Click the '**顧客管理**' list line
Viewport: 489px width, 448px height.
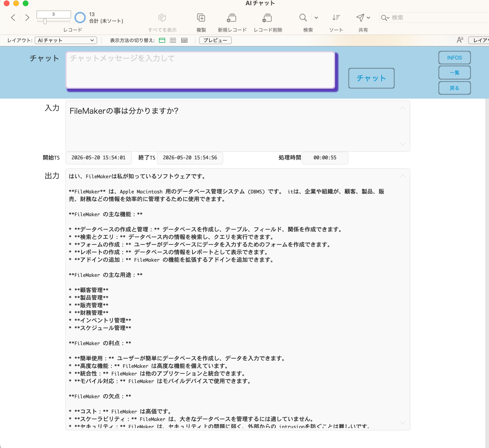pos(89,290)
